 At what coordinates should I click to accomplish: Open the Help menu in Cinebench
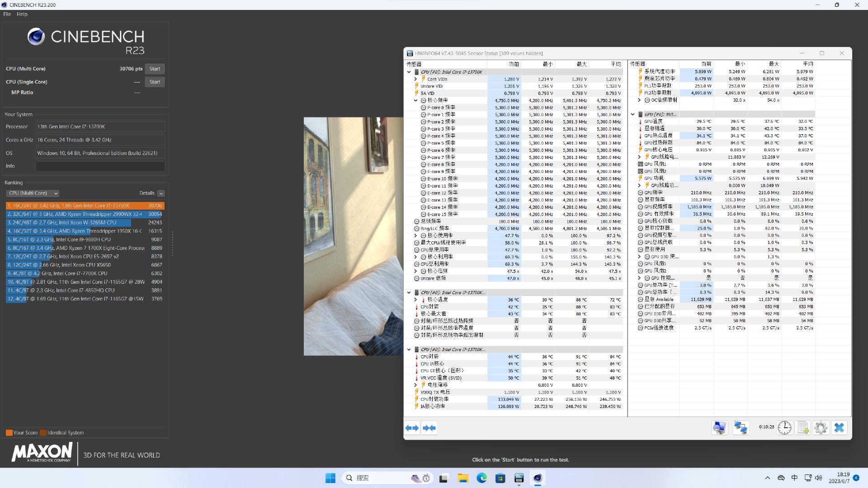22,14
